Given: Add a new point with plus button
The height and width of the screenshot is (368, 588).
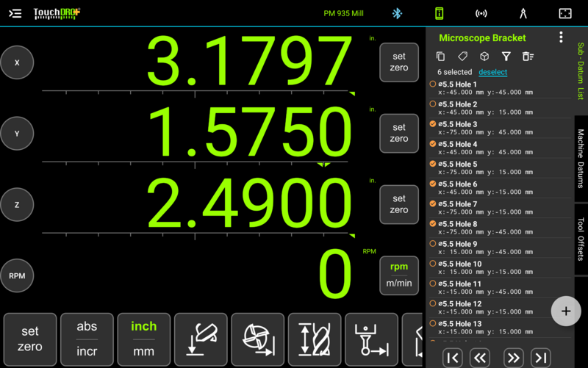Looking at the screenshot, I should point(566,311).
